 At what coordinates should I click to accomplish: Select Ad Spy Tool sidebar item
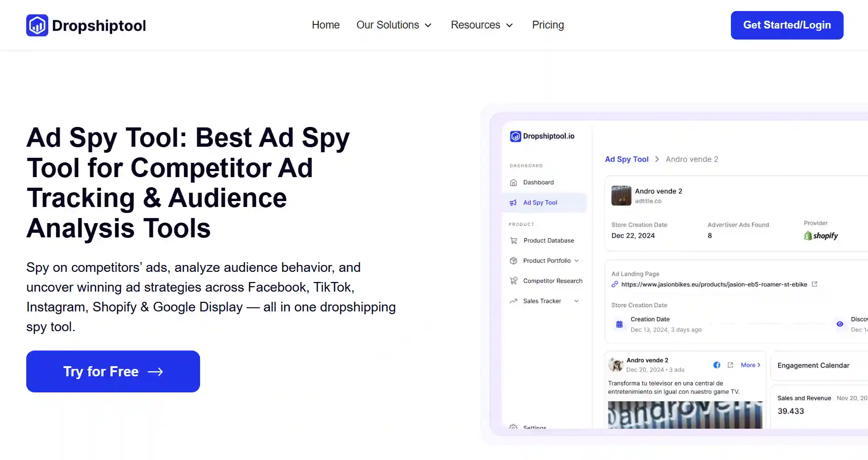coord(545,202)
